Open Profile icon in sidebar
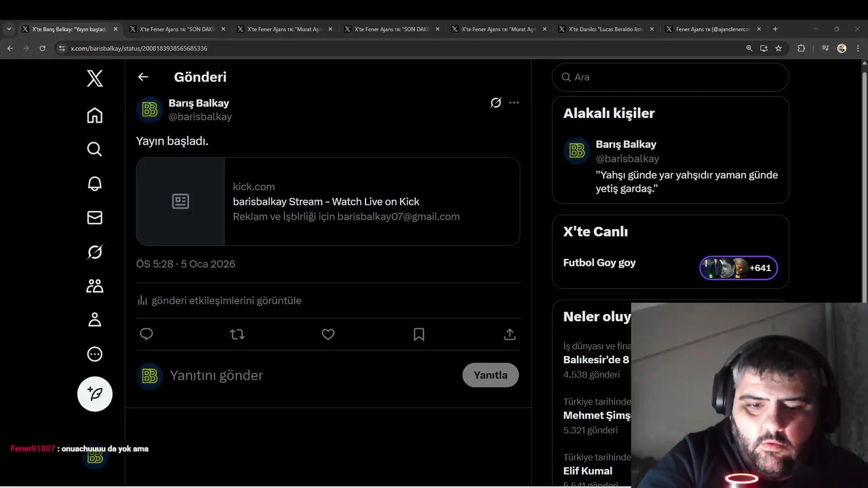868x488 pixels. (x=95, y=320)
